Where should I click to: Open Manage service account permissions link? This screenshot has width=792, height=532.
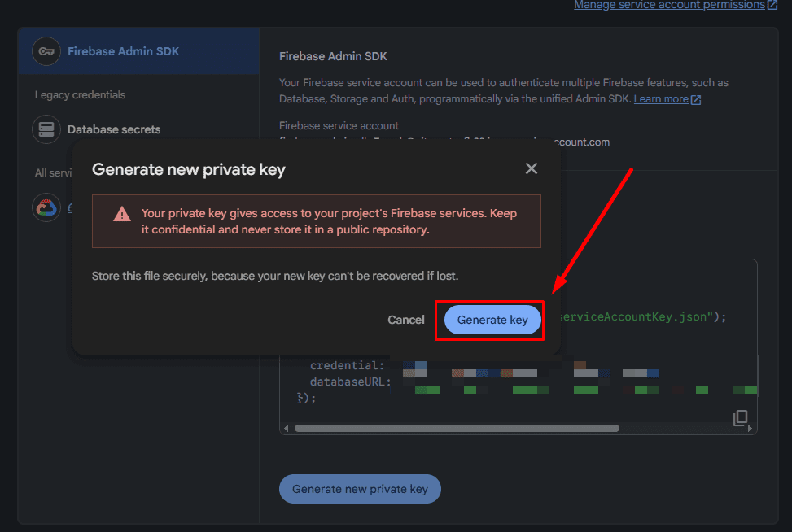[x=669, y=5]
